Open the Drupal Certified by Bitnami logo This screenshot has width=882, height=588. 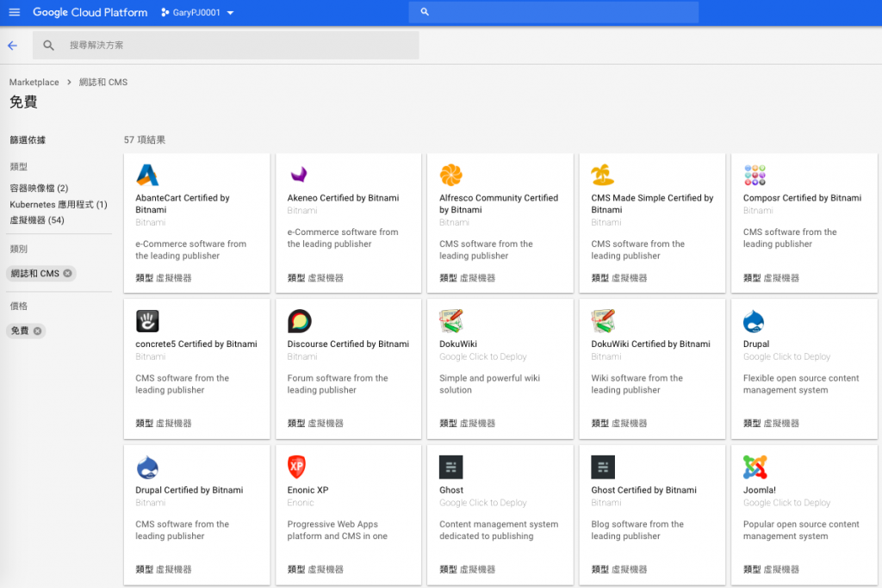point(147,467)
